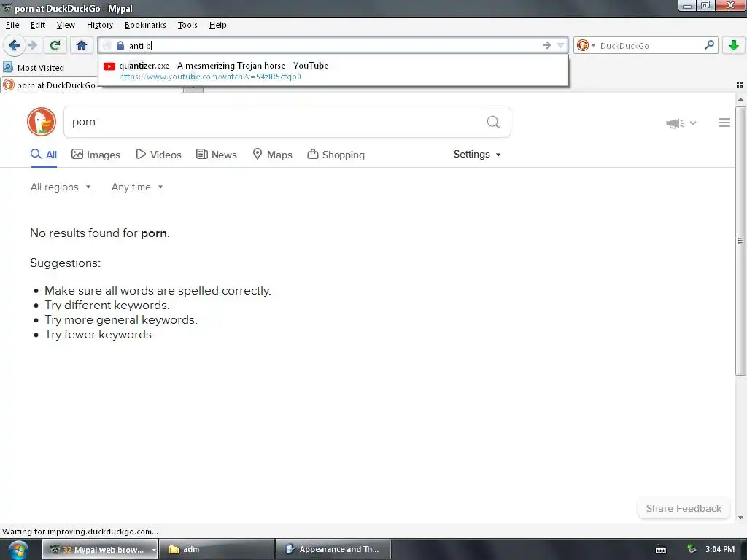Viewport: 747px width, 560px height.
Task: Open the megaphone spread menu
Action: click(681, 123)
